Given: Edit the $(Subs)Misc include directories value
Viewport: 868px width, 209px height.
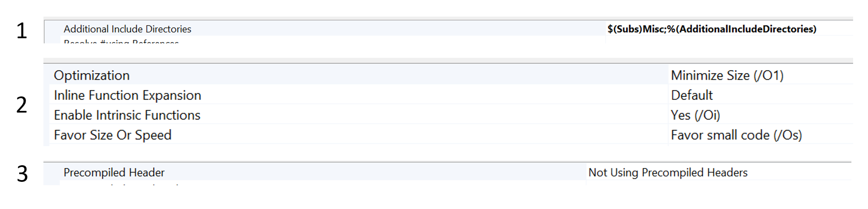Looking at the screenshot, I should tap(712, 29).
